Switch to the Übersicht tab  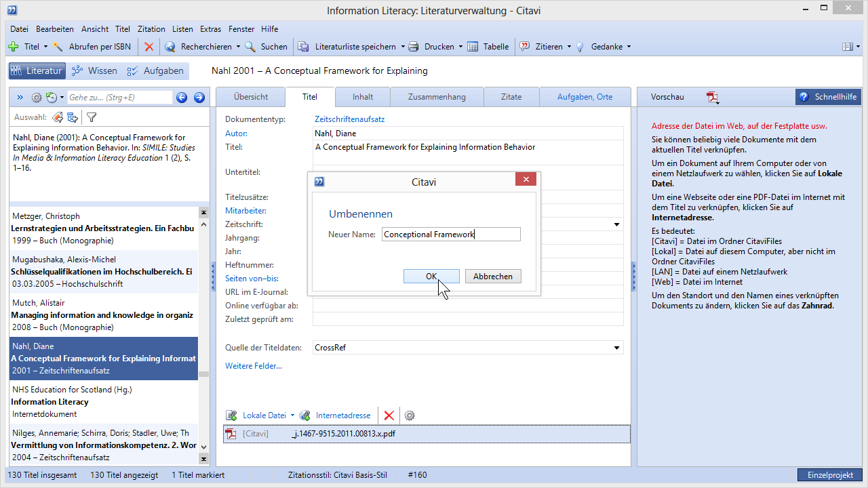coord(251,97)
